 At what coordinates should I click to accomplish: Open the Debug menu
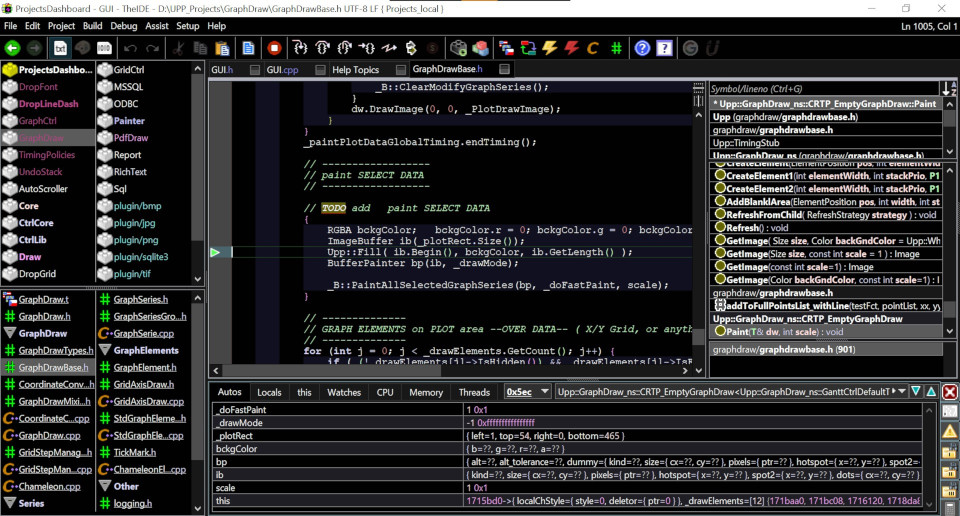(x=124, y=25)
